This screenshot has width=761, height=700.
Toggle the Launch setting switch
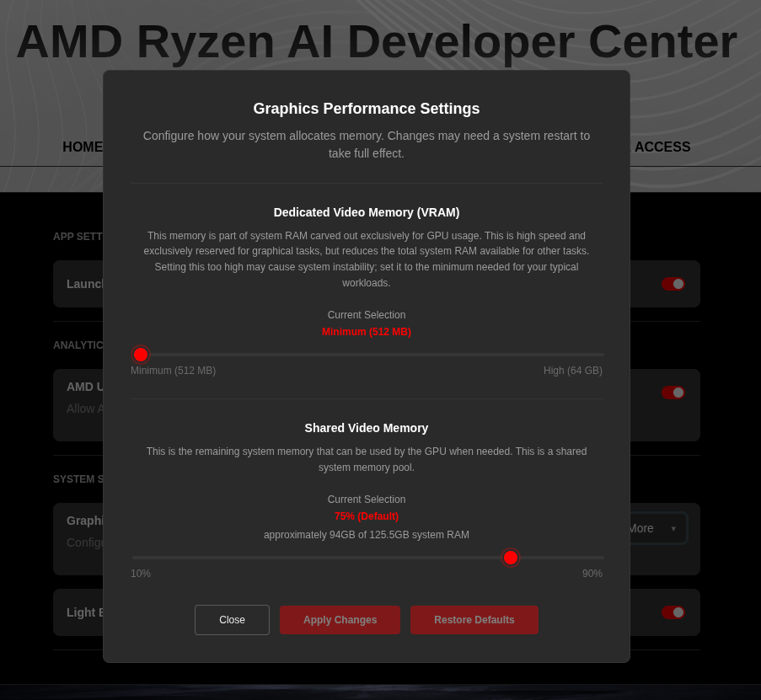[x=673, y=284]
